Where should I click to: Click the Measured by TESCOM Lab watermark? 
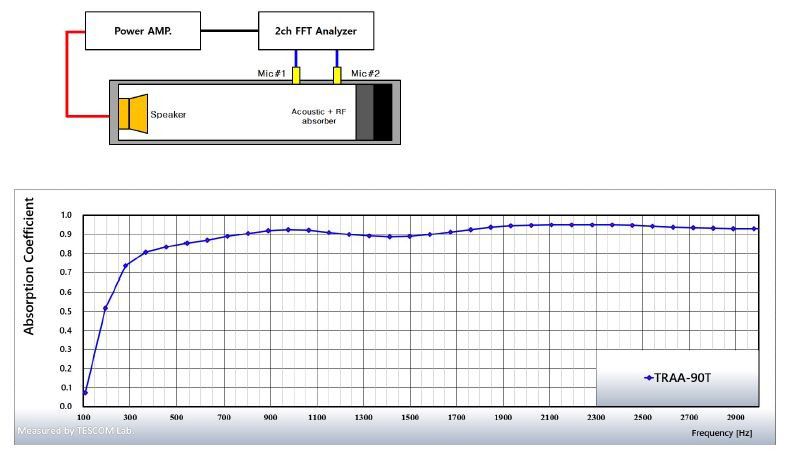point(75,431)
